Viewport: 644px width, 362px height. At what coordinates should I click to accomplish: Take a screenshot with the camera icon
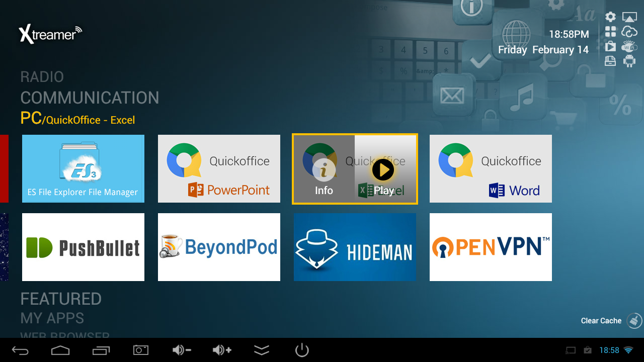(141, 350)
